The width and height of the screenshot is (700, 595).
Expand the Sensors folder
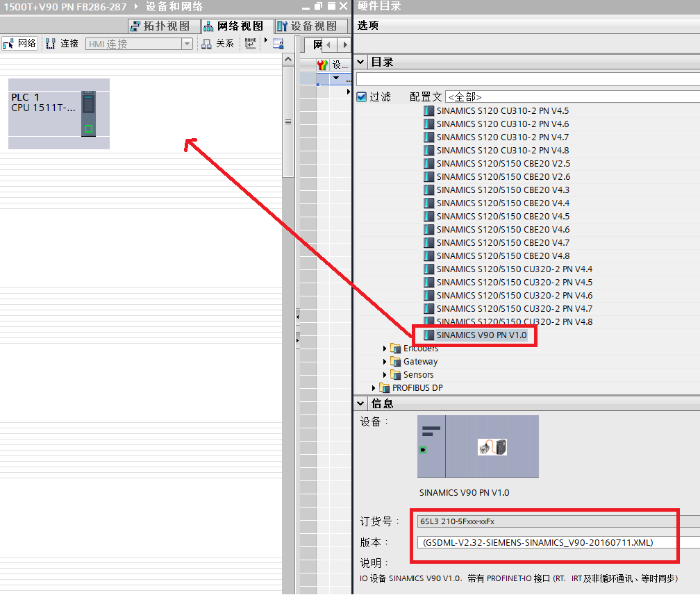pos(385,374)
